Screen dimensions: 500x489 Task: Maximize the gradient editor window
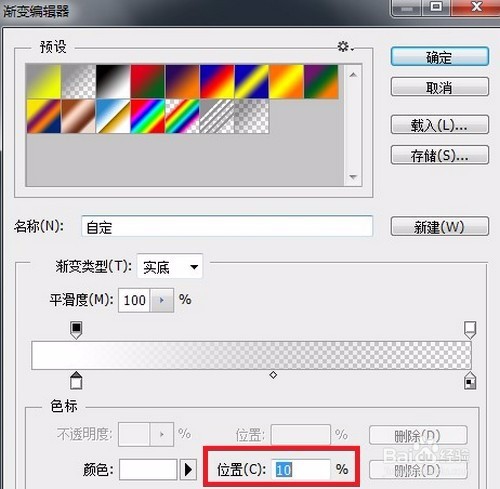tap(436, 7)
